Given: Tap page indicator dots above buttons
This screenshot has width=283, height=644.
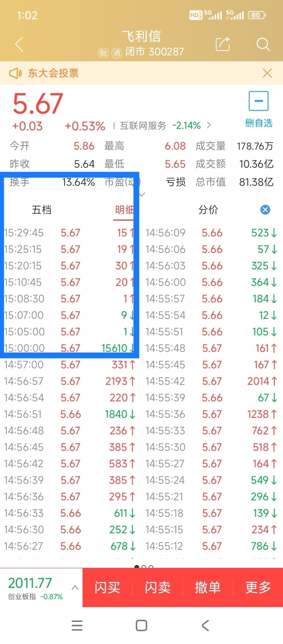Looking at the screenshot, I should (x=144, y=567).
